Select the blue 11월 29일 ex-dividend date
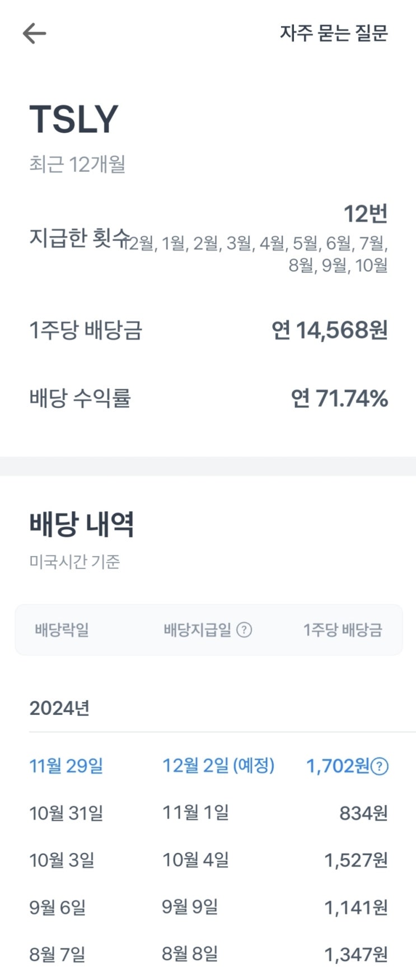416x980 pixels. (66, 766)
